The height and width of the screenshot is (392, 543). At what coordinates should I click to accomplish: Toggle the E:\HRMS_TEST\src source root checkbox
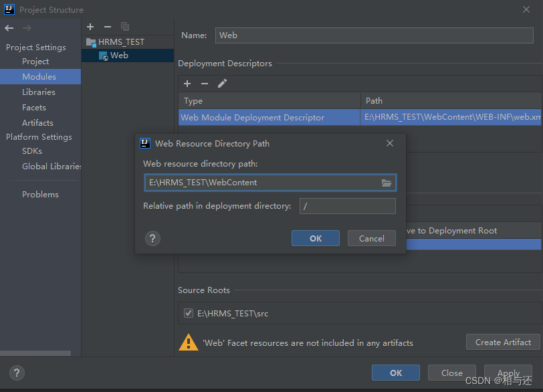[189, 313]
